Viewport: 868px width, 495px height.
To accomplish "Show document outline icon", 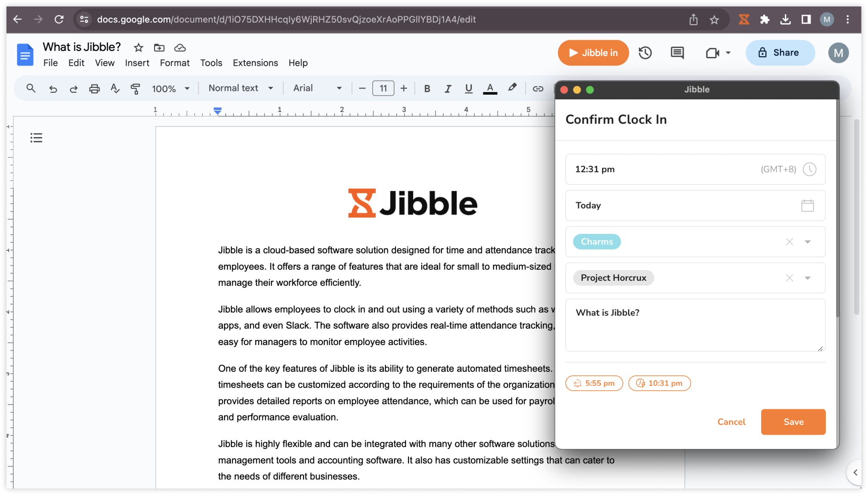I will point(36,138).
